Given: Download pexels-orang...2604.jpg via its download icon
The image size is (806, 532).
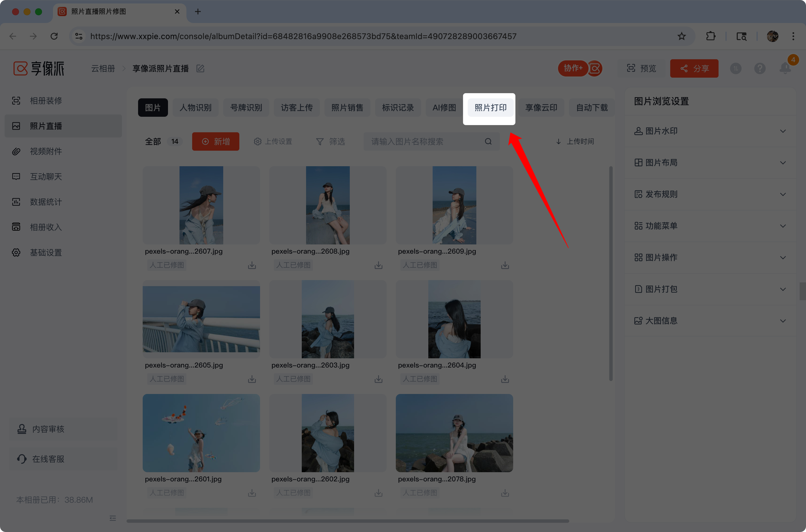Looking at the screenshot, I should [x=505, y=379].
